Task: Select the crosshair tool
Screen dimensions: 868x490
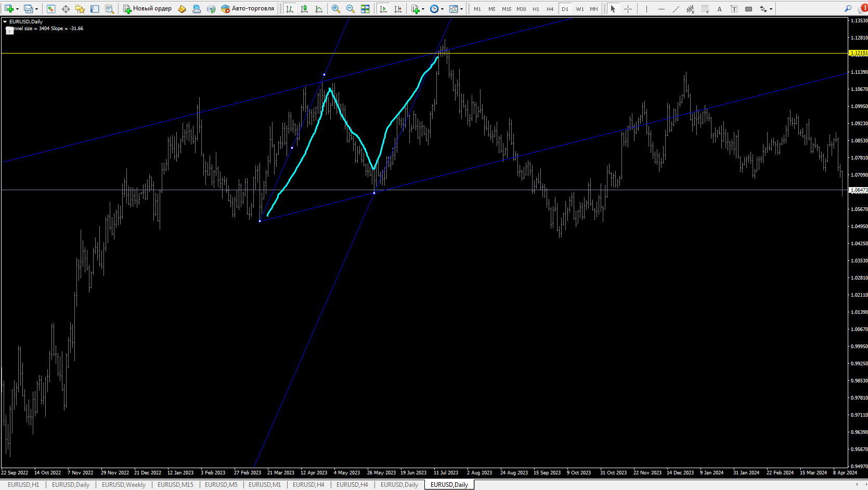Action: (628, 9)
